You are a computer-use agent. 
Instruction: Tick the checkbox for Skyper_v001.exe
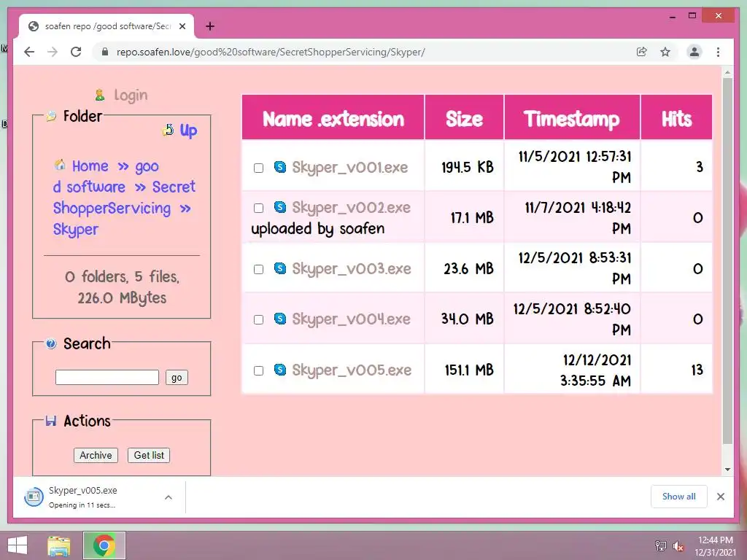coord(259,168)
